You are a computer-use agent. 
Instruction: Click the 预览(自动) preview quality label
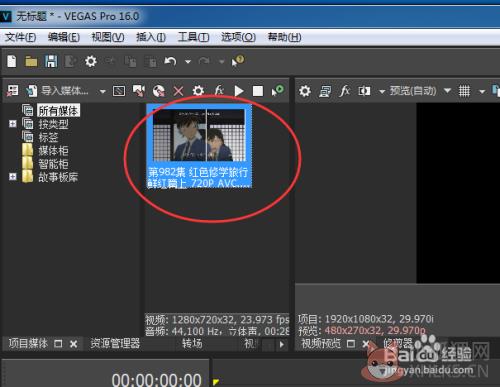tap(413, 90)
